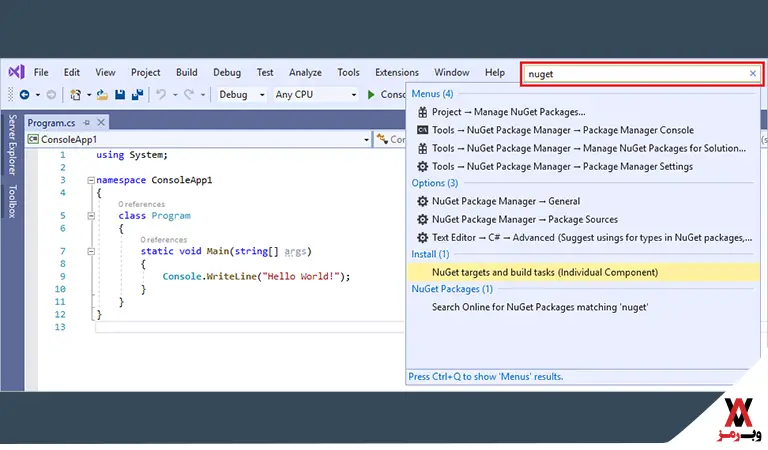Open the View menu
Screen dimensions: 768x450
click(x=105, y=72)
